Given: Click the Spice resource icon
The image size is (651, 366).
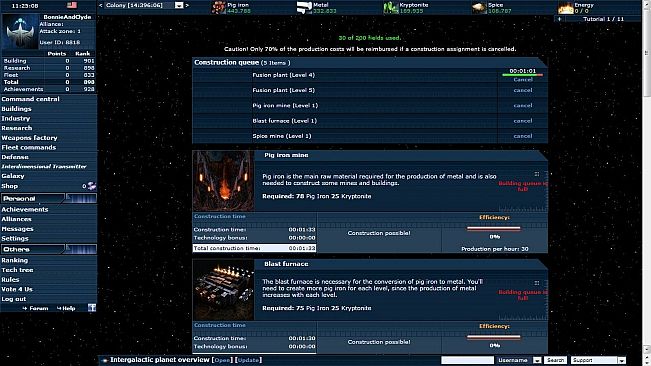Looking at the screenshot, I should (x=479, y=7).
